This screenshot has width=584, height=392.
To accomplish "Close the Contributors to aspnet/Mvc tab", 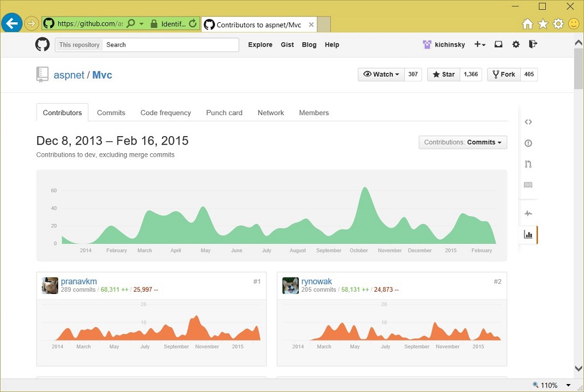I will [x=311, y=24].
